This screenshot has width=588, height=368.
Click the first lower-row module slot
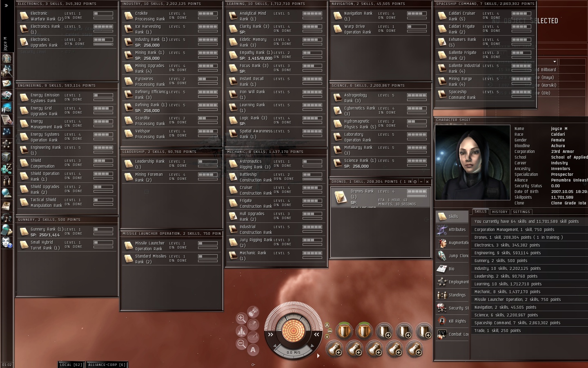[x=334, y=349]
